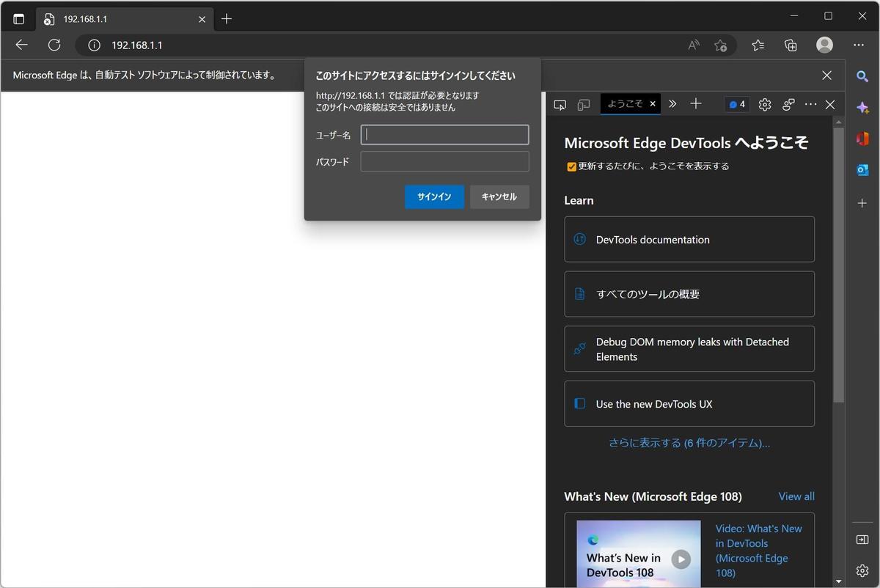
Task: Open DevTools feedback icon
Action: [x=788, y=105]
